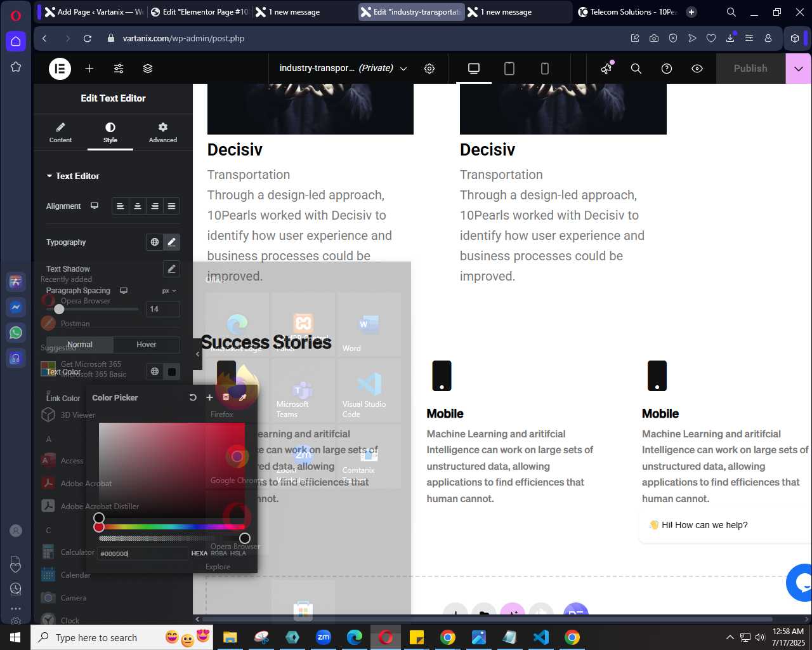Screen dimensions: 812x650
Task: Collapse the Elementor side panel arrow
Action: [x=197, y=354]
